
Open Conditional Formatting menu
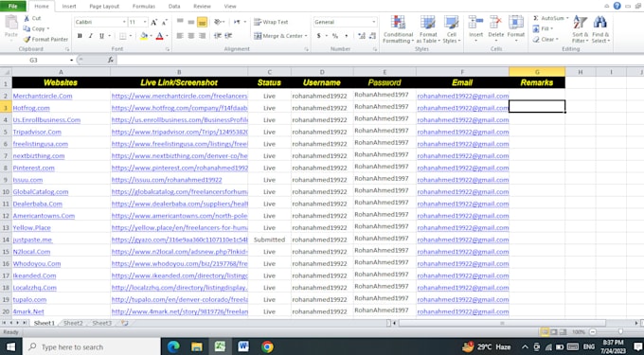tap(398, 29)
